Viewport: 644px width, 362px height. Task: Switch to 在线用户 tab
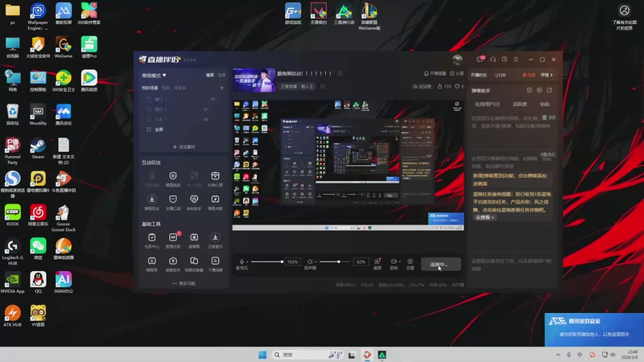487,105
